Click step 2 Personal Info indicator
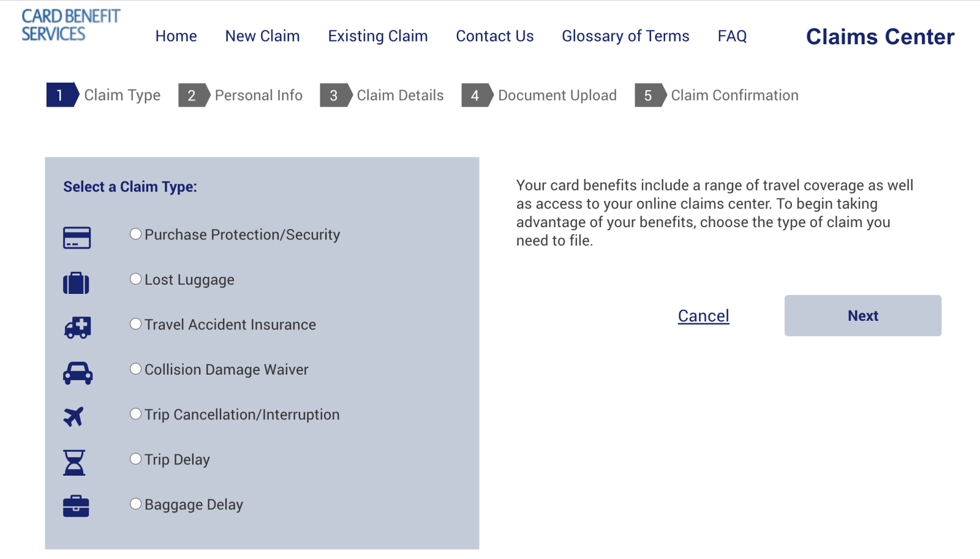 point(241,96)
